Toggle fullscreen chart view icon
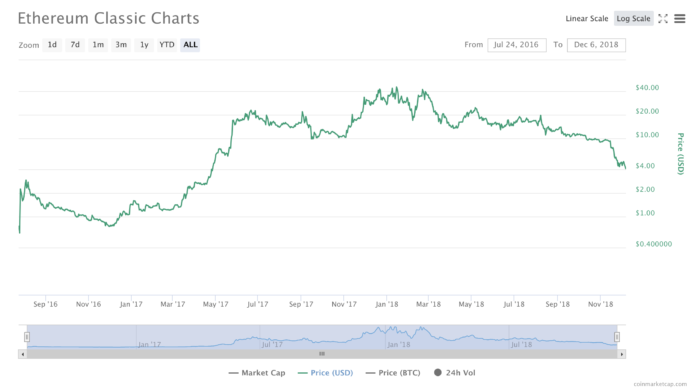 coord(663,18)
